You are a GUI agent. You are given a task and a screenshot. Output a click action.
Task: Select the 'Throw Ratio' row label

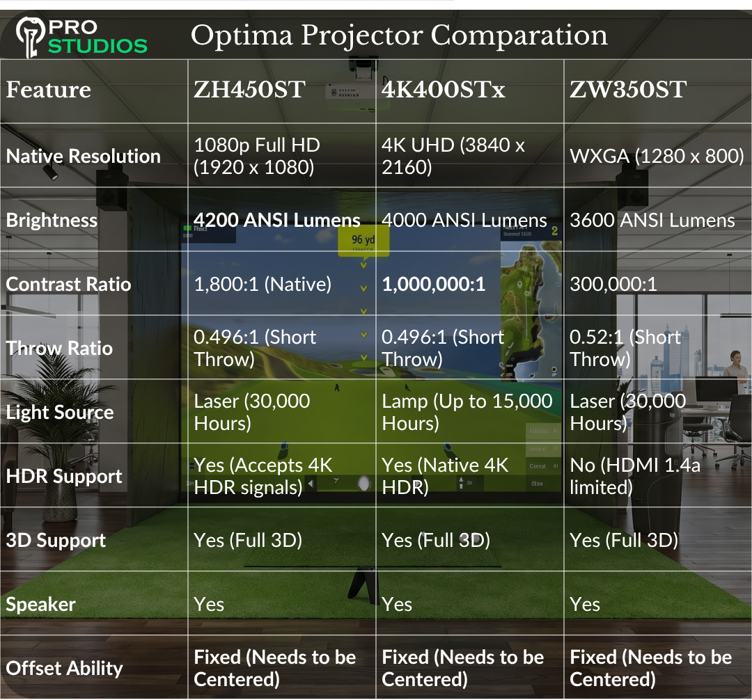point(59,349)
